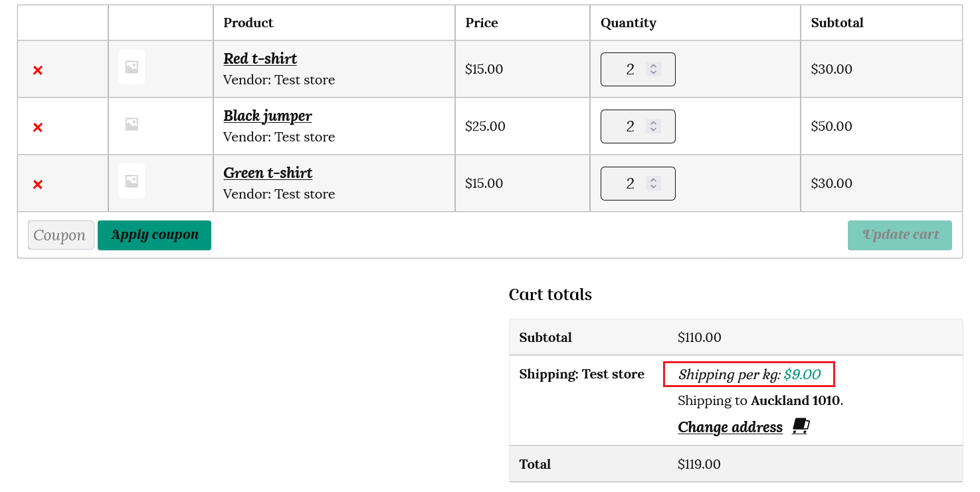Click the Black jumper product thumbnail
980x492 pixels.
tap(132, 124)
